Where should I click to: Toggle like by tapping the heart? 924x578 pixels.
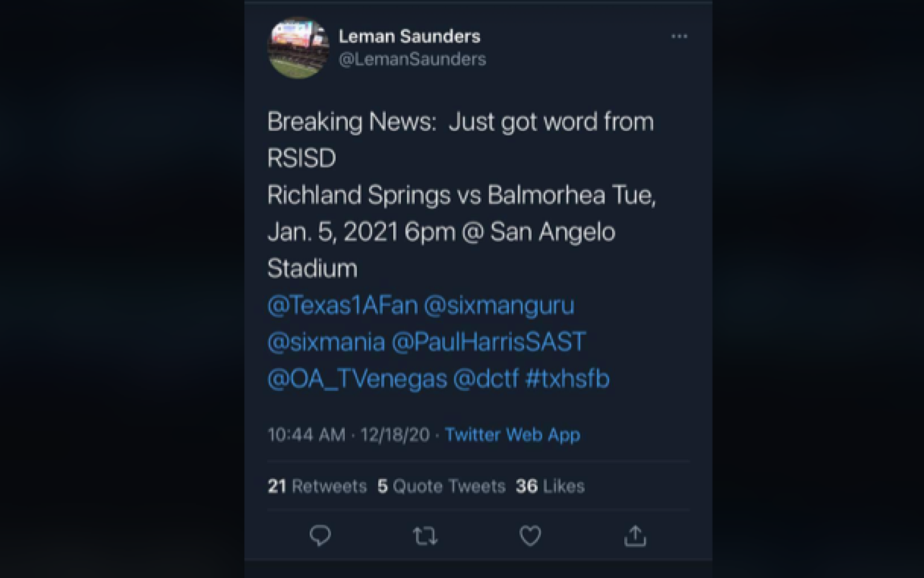[x=531, y=536]
